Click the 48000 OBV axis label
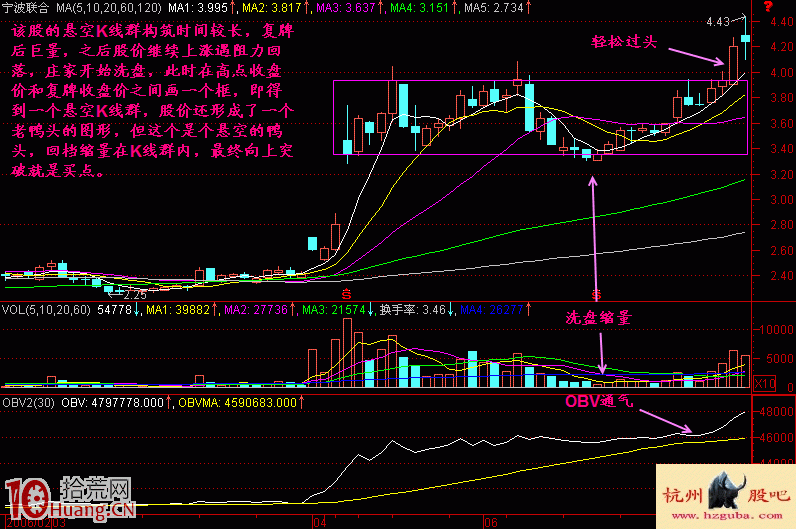This screenshot has width=796, height=529. [x=777, y=411]
